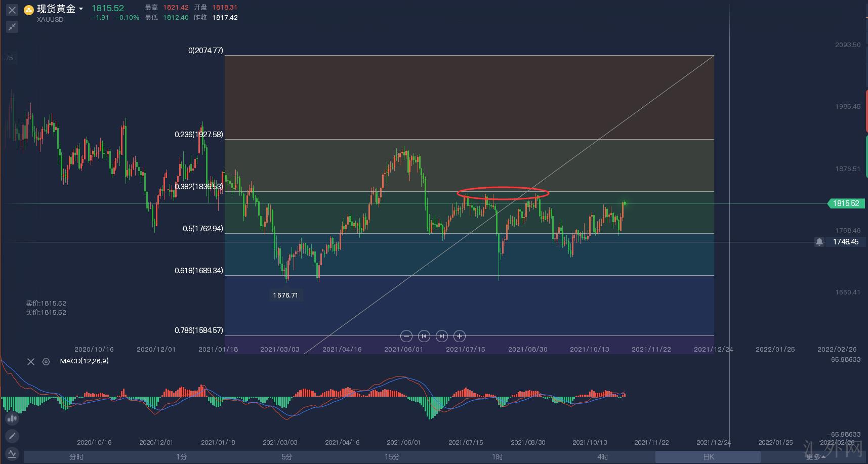Select the 4时 timeframe

point(602,457)
